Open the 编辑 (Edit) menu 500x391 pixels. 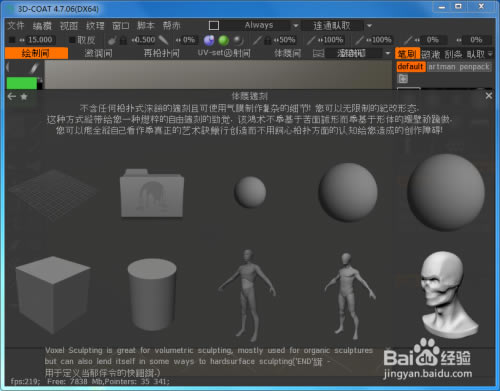point(42,26)
